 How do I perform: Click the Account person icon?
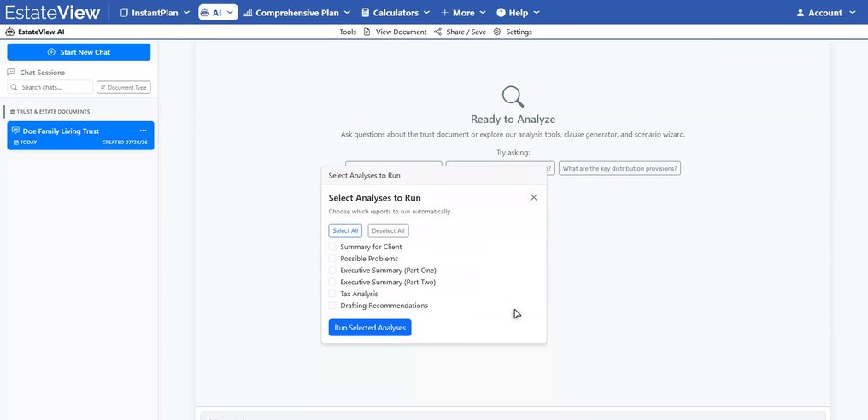801,13
